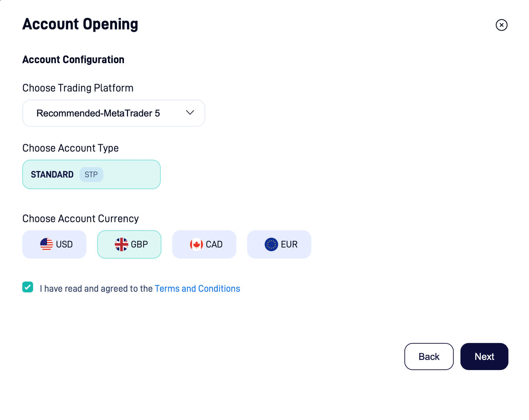
Task: Pick CAD as the account currency
Action: tap(204, 244)
